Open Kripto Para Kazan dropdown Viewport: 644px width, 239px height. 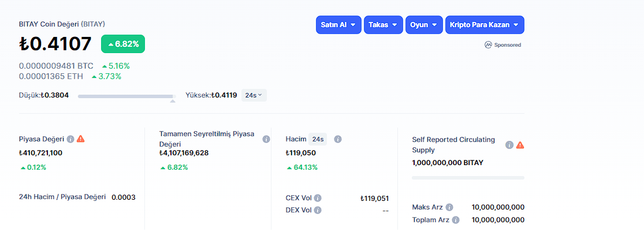[x=485, y=25]
